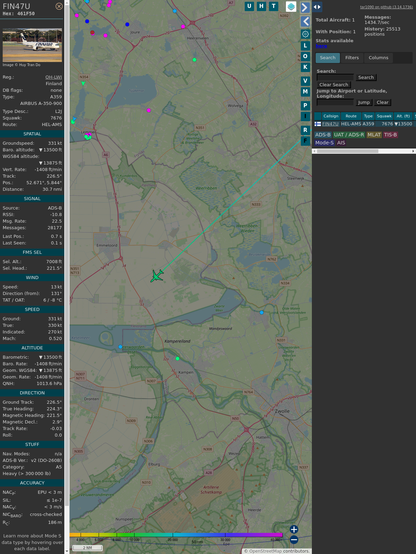Zoom in with the plus icon
The width and height of the screenshot is (416, 554).
(x=294, y=529)
